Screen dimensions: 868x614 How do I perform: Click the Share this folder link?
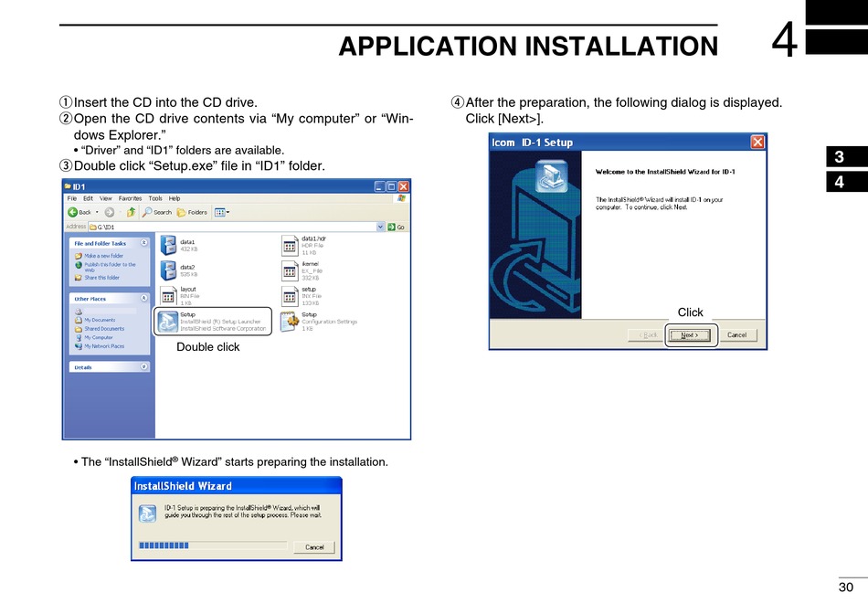[x=101, y=278]
